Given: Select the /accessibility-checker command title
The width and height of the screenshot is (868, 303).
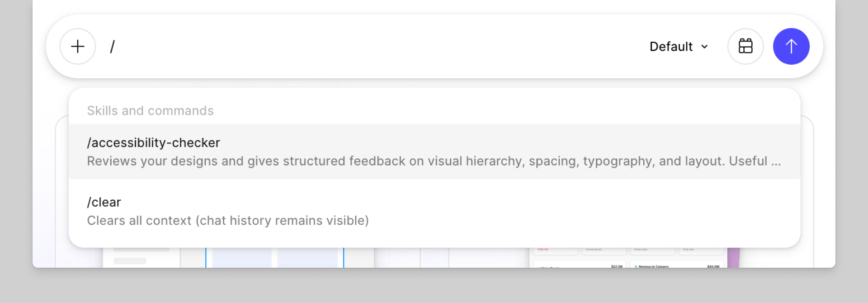Looking at the screenshot, I should 153,142.
